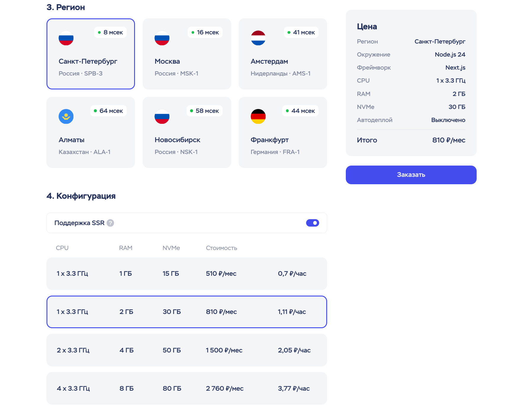Click the Kazakhstan flag on Almaty card
The height and width of the screenshot is (420, 511).
[66, 116]
